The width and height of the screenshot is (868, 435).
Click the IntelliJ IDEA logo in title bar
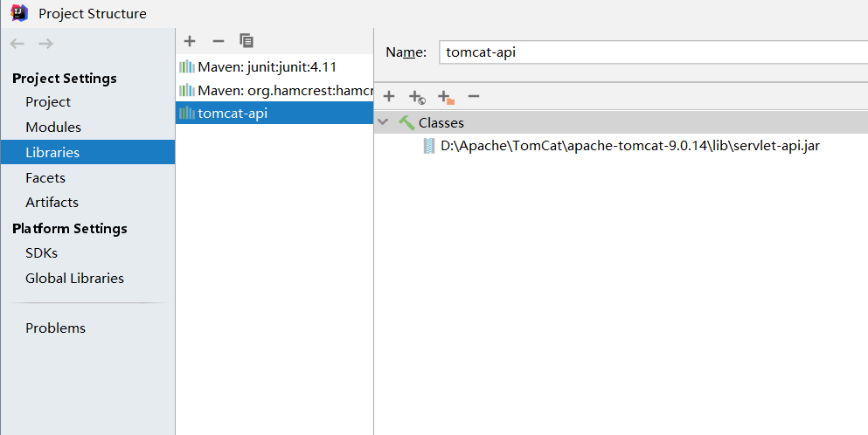point(19,13)
